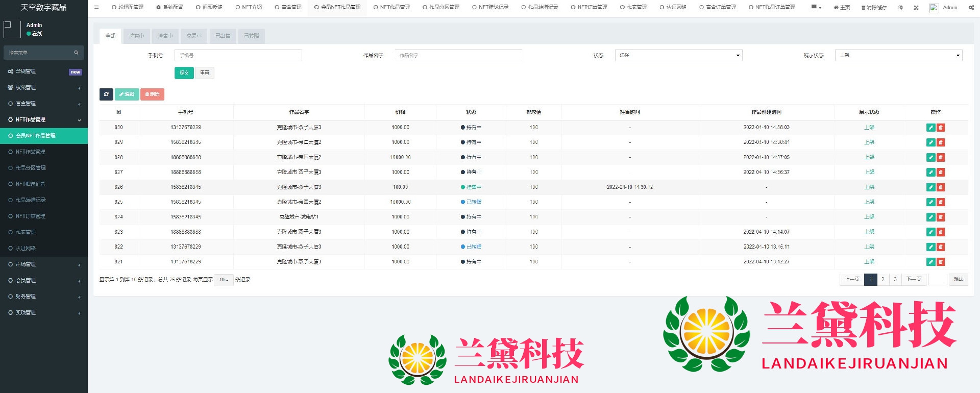Image resolution: width=980 pixels, height=393 pixels.
Task: Go to page 2 in pagination
Action: 883,280
